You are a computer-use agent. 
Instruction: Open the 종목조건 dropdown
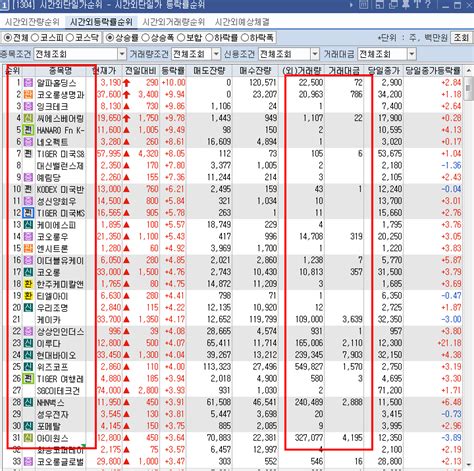(x=122, y=54)
